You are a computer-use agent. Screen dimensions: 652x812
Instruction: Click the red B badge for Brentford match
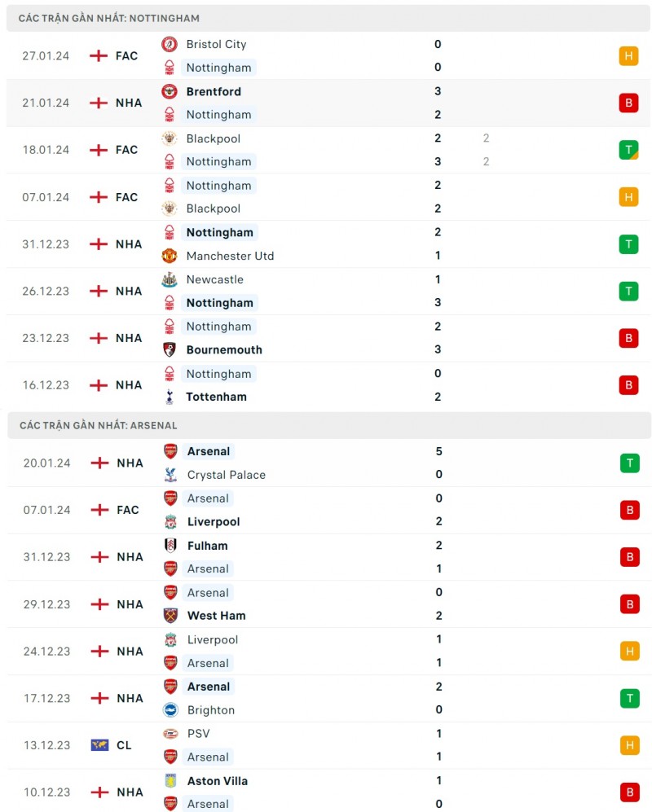(628, 103)
